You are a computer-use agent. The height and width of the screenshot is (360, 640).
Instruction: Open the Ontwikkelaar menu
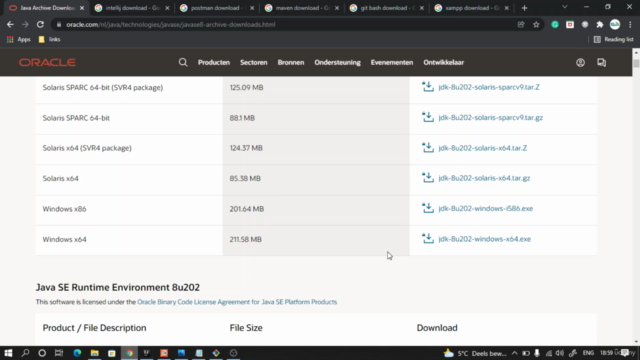(x=443, y=62)
